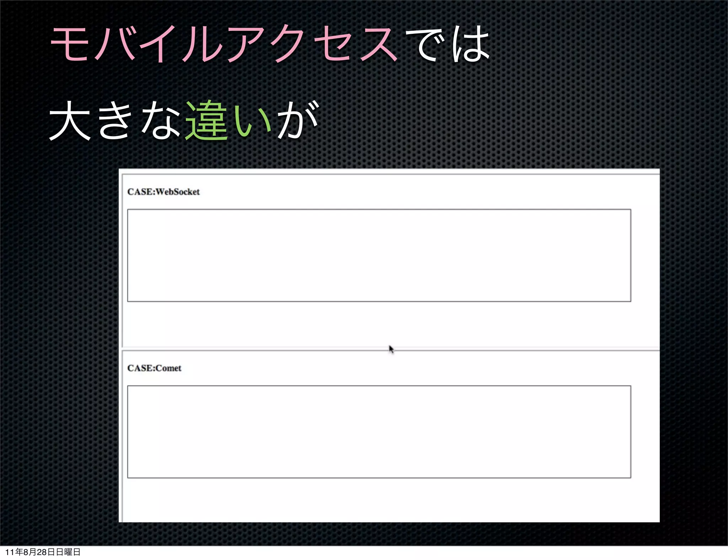Image resolution: width=728 pixels, height=560 pixels.
Task: Select the pink モバイルアクセス heading text
Action: 224,44
